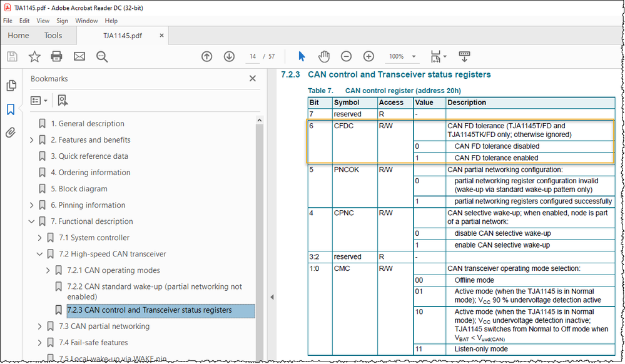Open the Attachments paperclip panel
Image resolution: width=625 pixels, height=364 pixels.
pos(11,133)
